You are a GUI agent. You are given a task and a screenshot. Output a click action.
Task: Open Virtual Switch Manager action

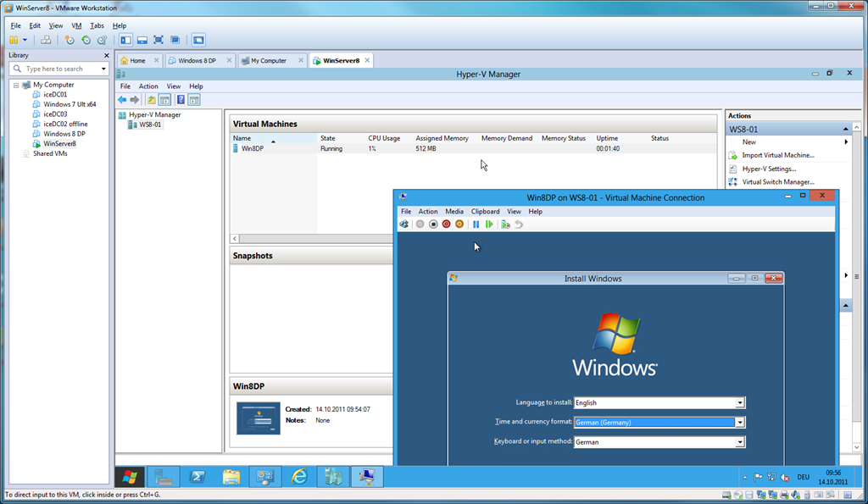pos(778,182)
